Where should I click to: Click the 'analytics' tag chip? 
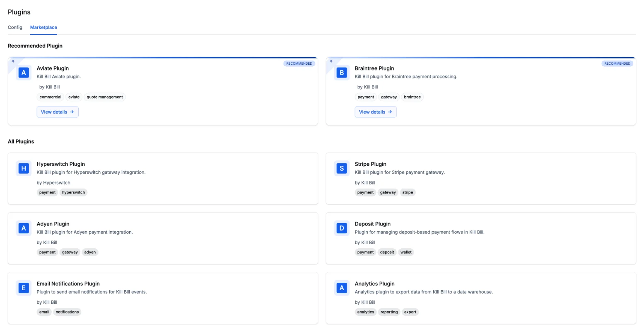[x=366, y=312]
